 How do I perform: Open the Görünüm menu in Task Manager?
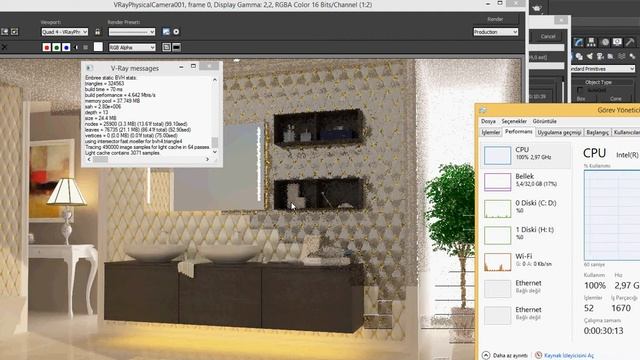[x=544, y=121]
